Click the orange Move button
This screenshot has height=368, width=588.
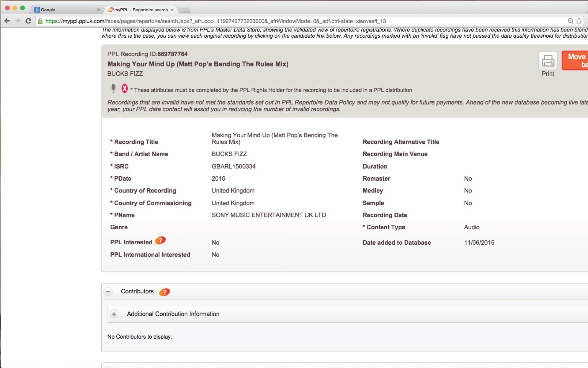click(575, 60)
